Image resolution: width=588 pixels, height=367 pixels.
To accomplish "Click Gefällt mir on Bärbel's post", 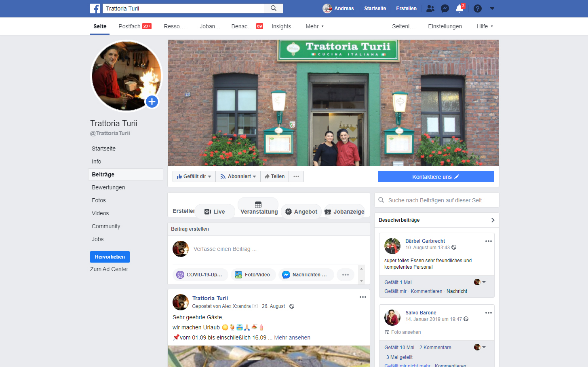I will click(x=395, y=291).
